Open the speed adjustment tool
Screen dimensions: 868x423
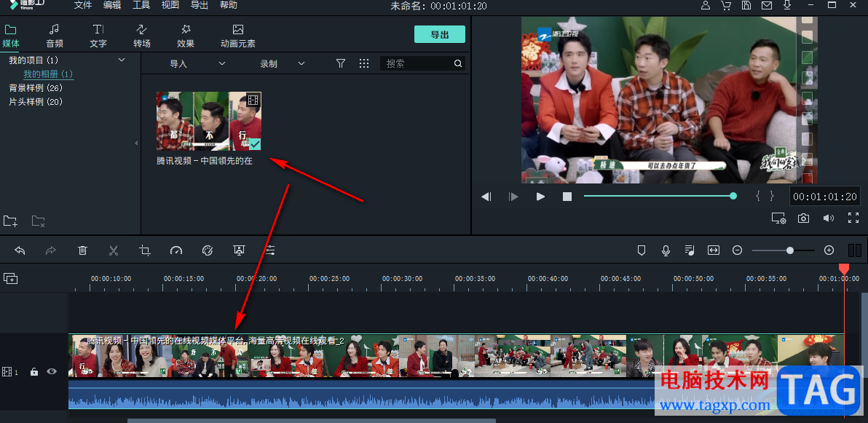(176, 250)
